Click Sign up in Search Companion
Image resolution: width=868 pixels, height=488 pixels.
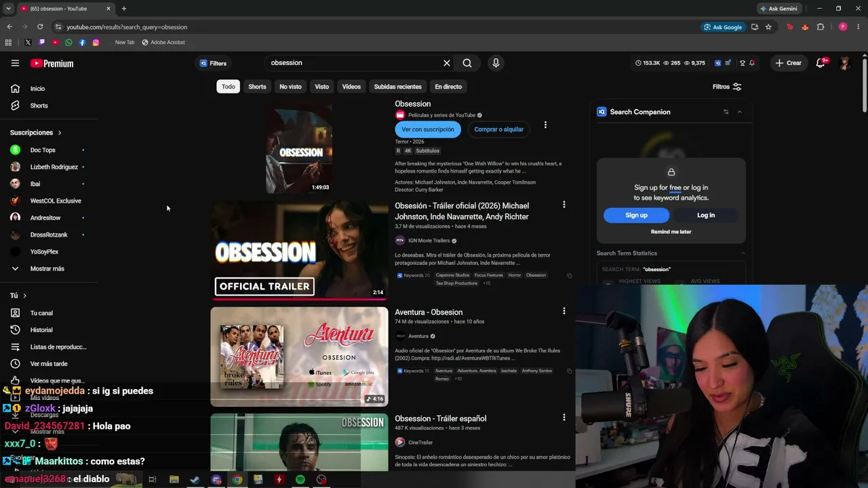pos(636,216)
